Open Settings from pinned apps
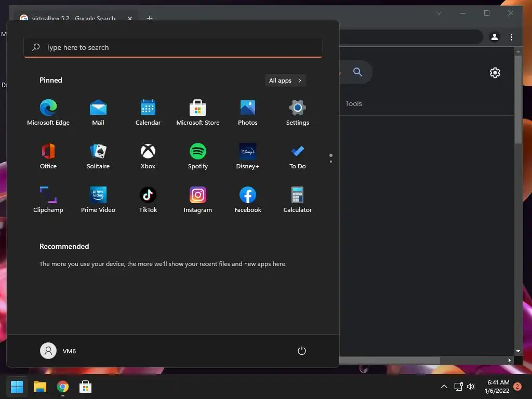532x399 pixels. (298, 113)
